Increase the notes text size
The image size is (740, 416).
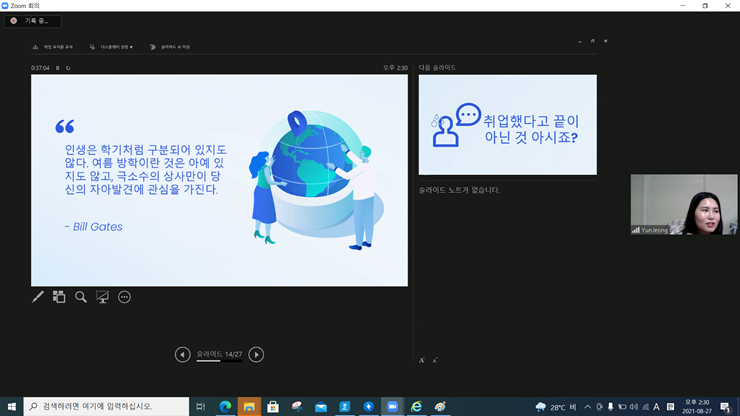click(422, 360)
